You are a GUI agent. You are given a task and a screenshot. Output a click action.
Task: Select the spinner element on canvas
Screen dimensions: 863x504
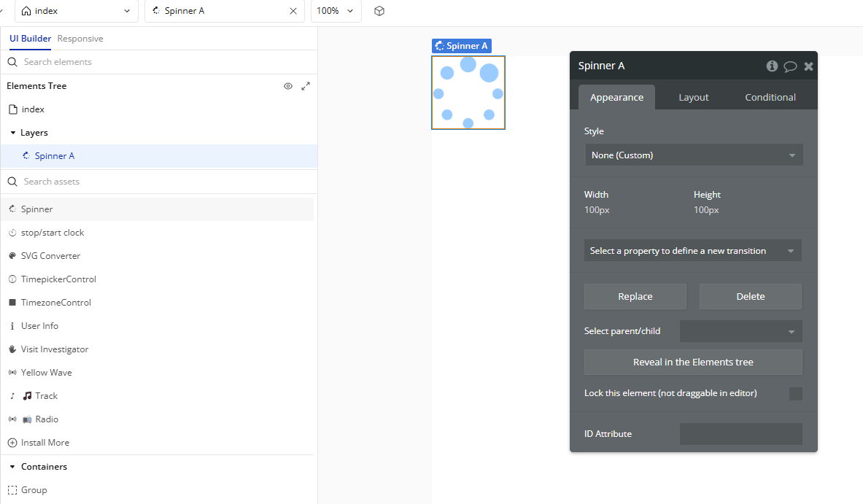[x=468, y=93]
